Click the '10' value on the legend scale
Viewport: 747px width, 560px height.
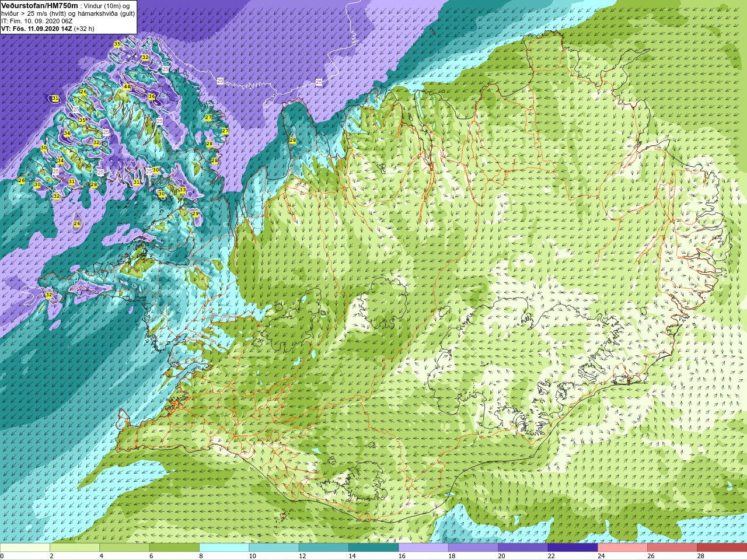point(252,556)
